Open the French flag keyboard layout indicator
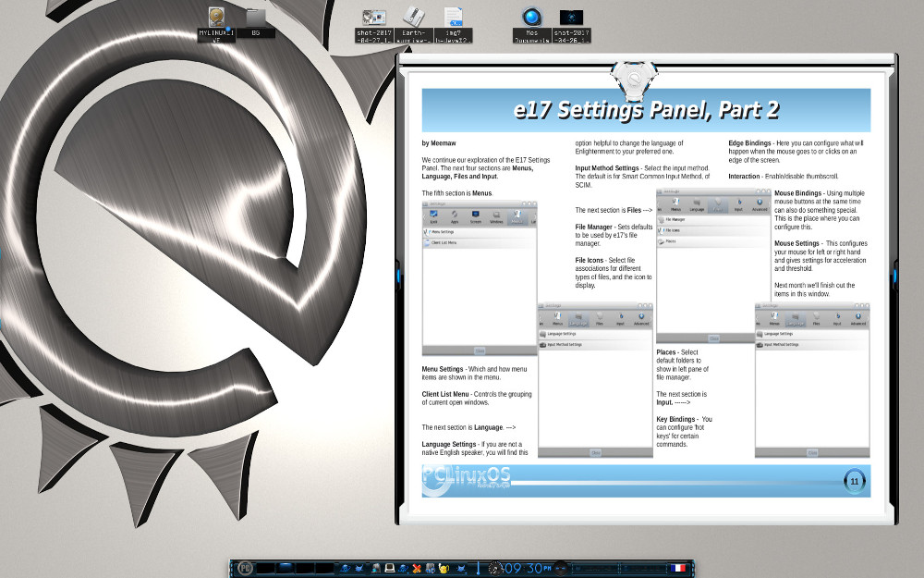Screen dimensions: 924x578 pos(677,568)
